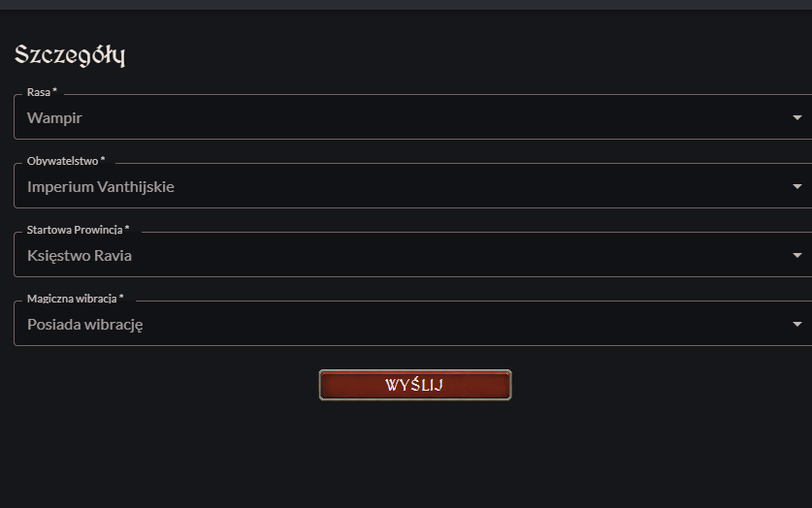Click the arrow icon in Rasa field
Image resolution: width=812 pixels, height=508 pixels.
[797, 118]
